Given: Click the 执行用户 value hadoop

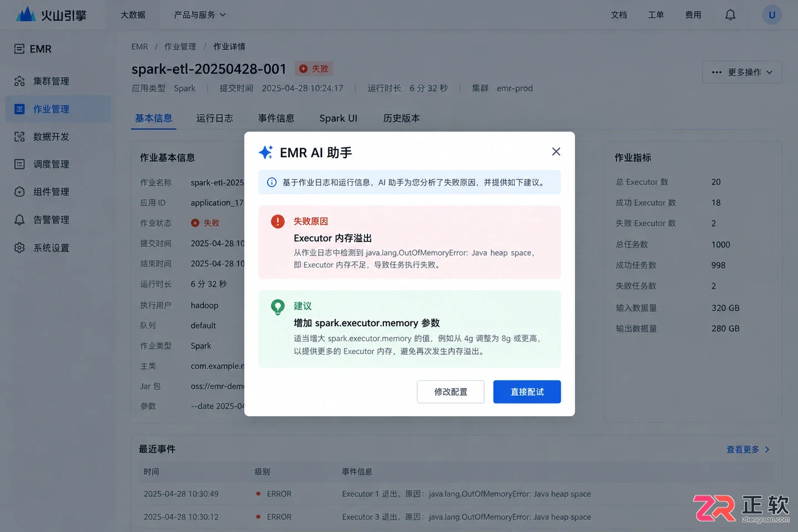Looking at the screenshot, I should pos(204,305).
